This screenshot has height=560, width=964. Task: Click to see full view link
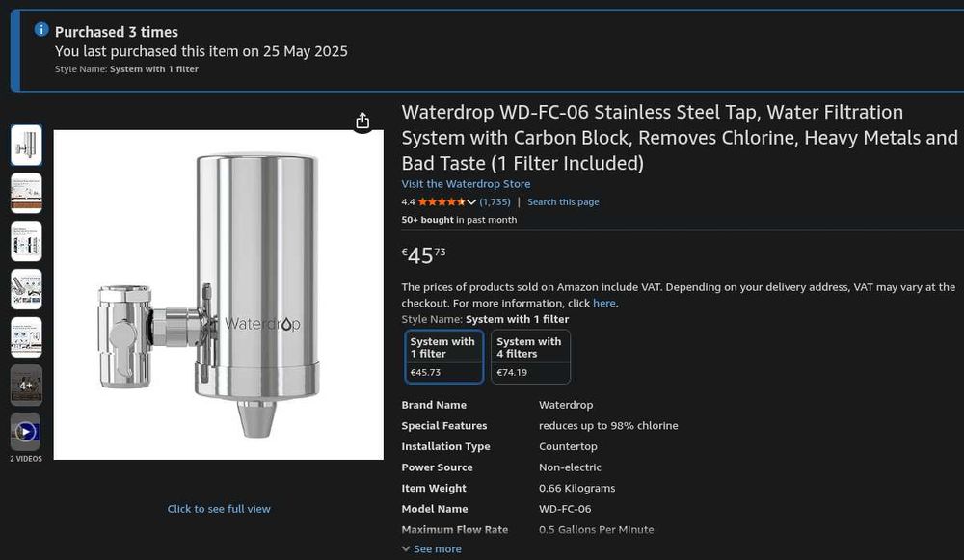pyautogui.click(x=219, y=509)
